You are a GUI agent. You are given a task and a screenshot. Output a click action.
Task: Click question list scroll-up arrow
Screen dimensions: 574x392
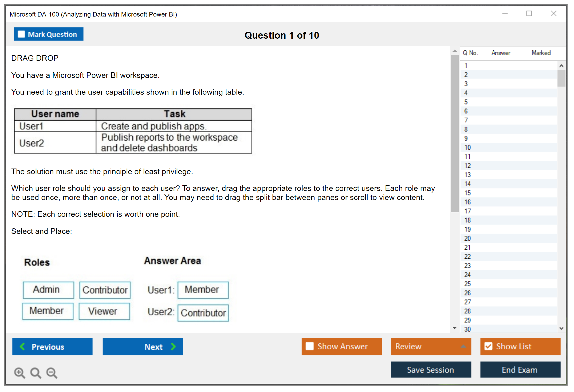click(x=561, y=66)
